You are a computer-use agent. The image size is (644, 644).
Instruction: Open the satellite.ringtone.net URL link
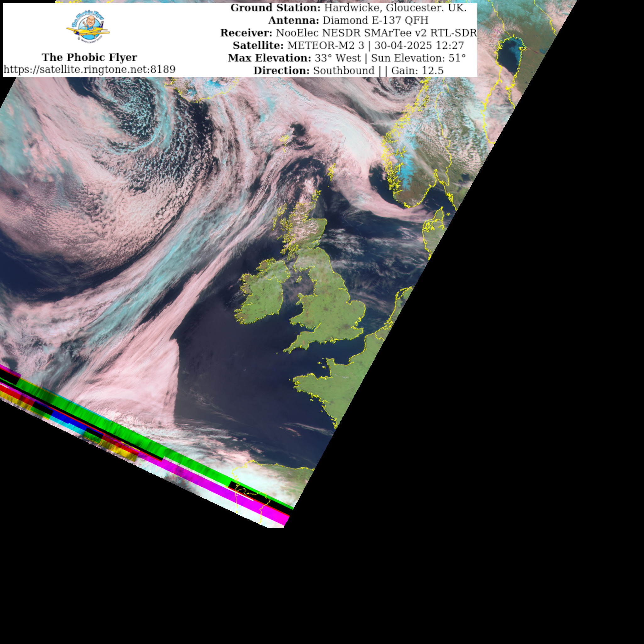(x=89, y=69)
